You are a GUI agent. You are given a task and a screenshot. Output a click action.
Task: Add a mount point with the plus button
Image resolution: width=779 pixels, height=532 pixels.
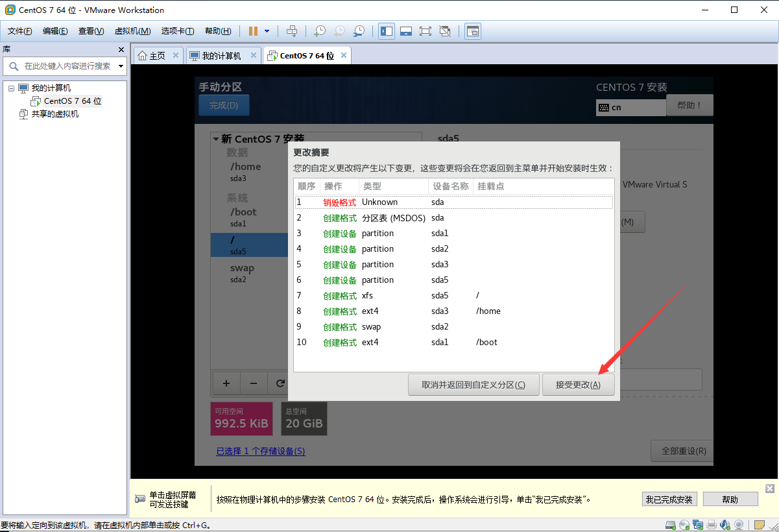(226, 383)
